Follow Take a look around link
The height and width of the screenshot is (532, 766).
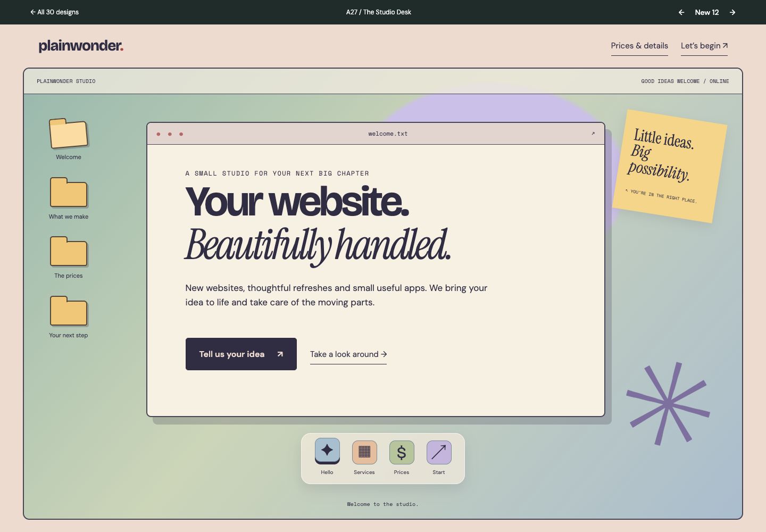tap(348, 355)
